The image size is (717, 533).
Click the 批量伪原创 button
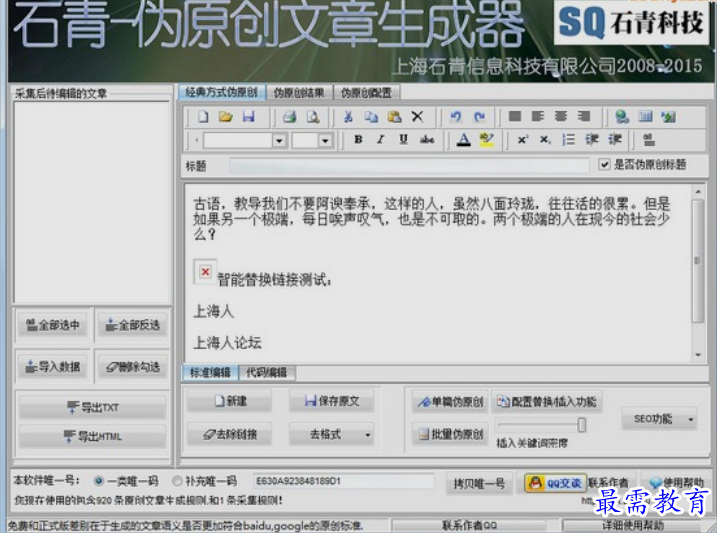pos(450,434)
